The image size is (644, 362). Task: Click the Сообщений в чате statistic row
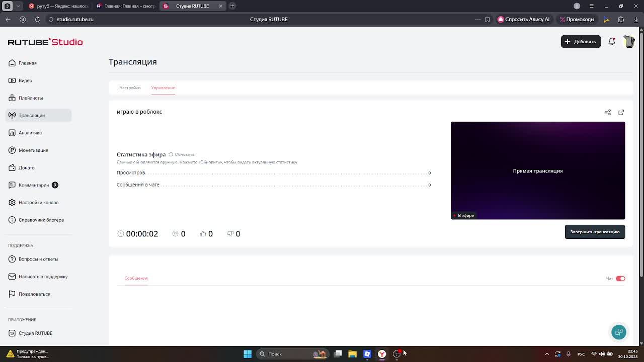click(274, 185)
